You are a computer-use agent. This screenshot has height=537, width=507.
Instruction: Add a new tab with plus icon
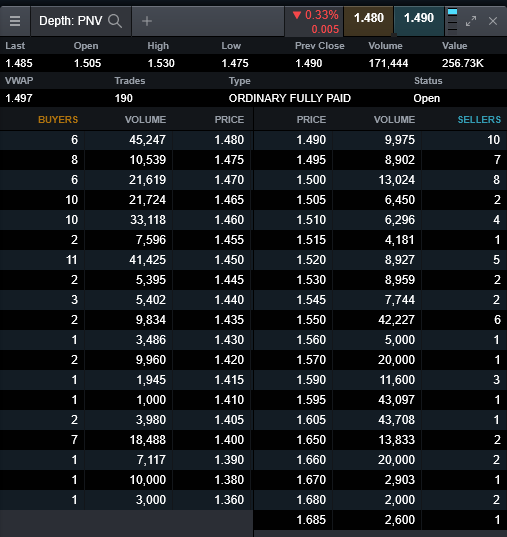pos(147,21)
